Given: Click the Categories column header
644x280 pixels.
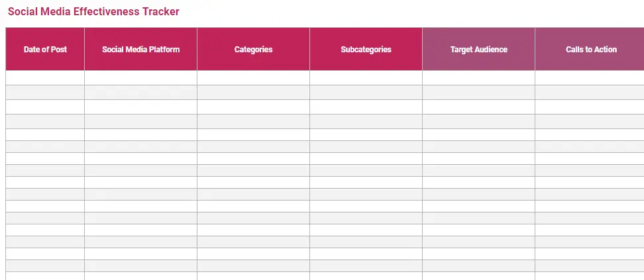Looking at the screenshot, I should point(253,50).
